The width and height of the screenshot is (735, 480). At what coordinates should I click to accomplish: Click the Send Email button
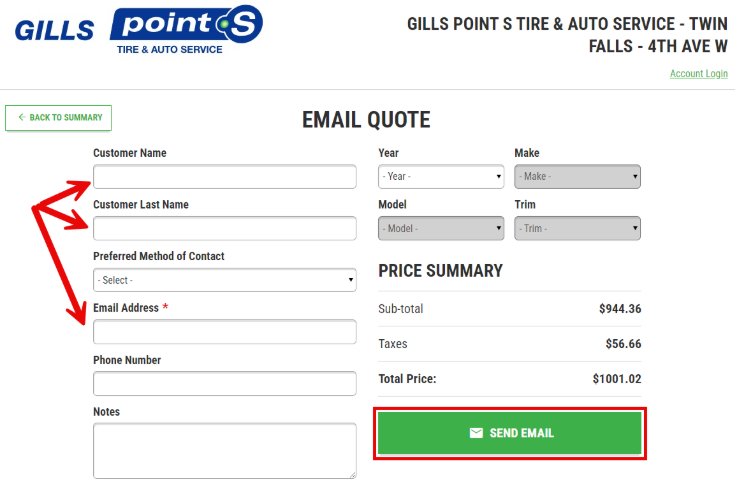[510, 433]
